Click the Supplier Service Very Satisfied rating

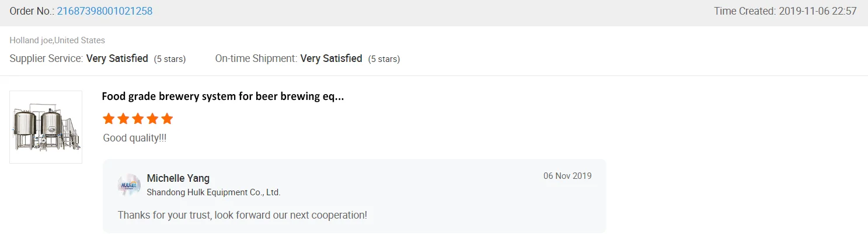pos(117,58)
